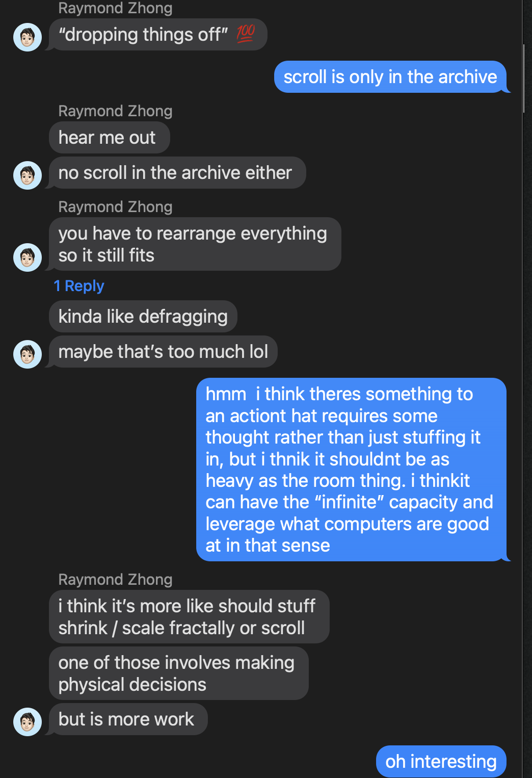The width and height of the screenshot is (532, 778).
Task: Click the "hear me out" message bubble
Action: coord(109,138)
